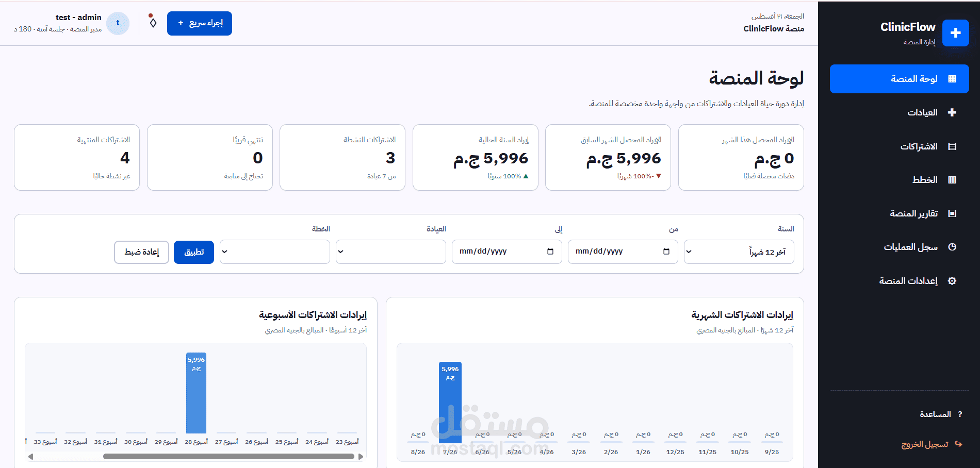Viewport: 980px width, 468px height.
Task: Click the -100% شهريًا change indicator
Action: (639, 176)
